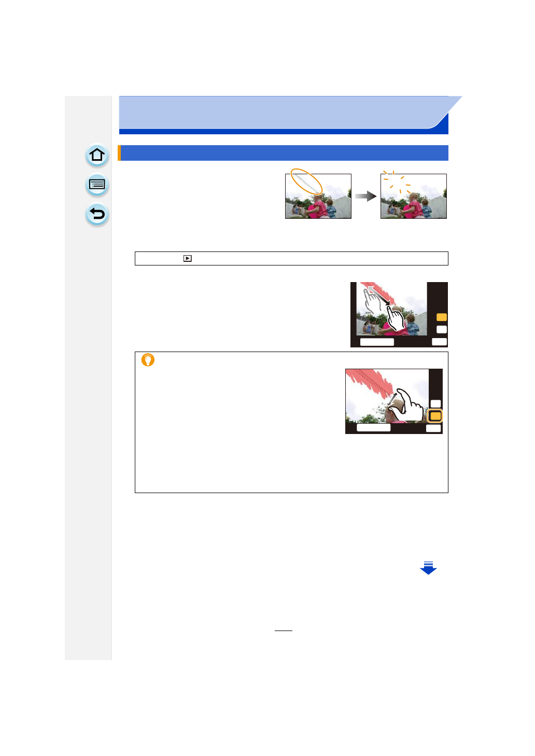The width and height of the screenshot is (535, 756).
Task: Click white button above highlighted yellow button
Action: (x=436, y=403)
